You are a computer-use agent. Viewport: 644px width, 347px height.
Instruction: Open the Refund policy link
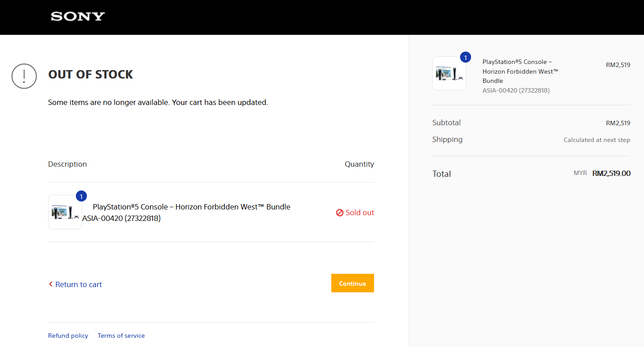click(68, 336)
